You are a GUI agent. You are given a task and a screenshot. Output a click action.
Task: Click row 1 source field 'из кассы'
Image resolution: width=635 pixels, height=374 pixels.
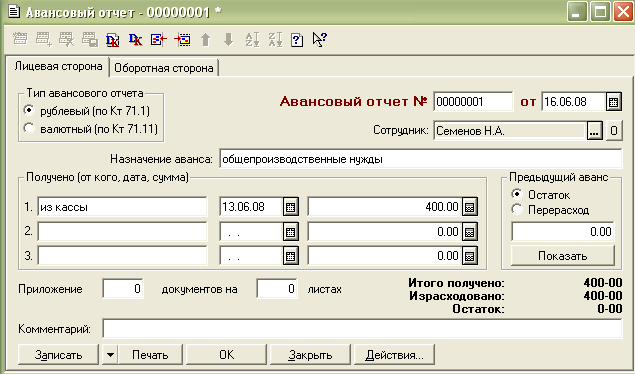(x=122, y=207)
